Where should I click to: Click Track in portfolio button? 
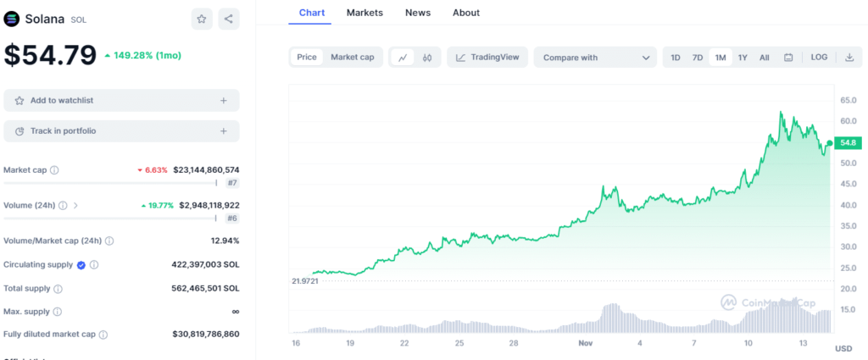121,131
